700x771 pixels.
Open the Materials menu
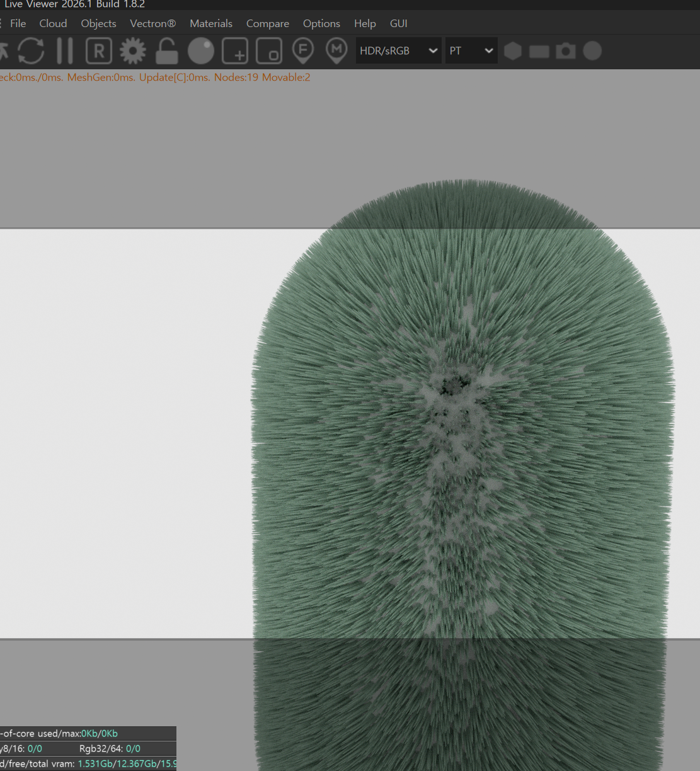click(x=211, y=23)
